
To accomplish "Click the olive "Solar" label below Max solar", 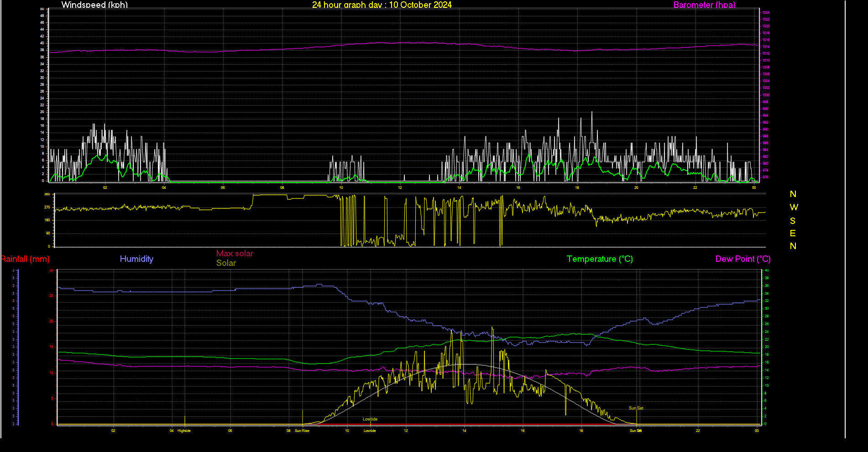I will pyautogui.click(x=226, y=263).
